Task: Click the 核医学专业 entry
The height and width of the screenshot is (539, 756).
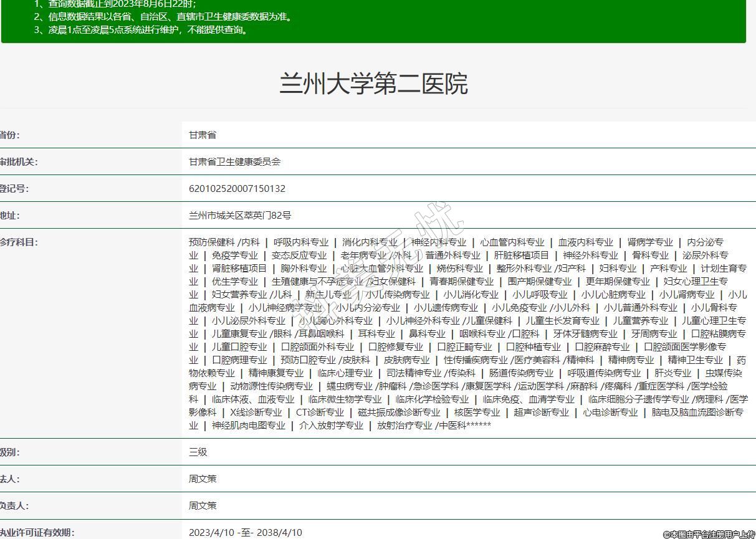Action: (x=477, y=412)
